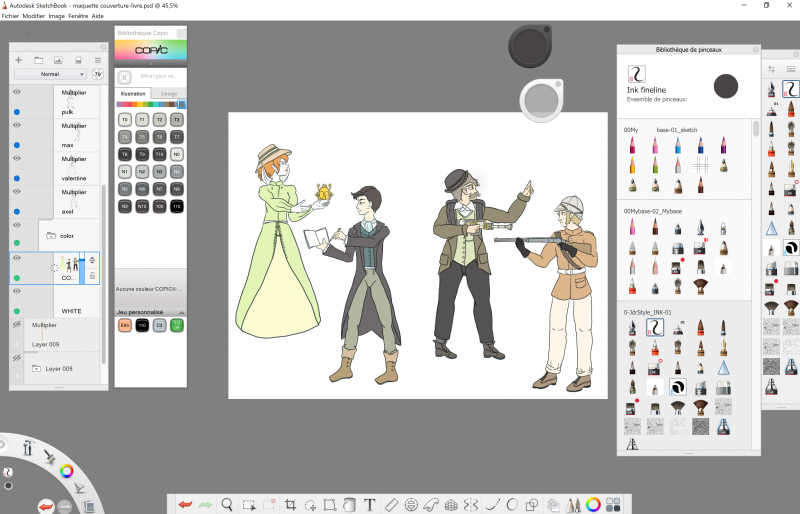Select the Zoom magnifier tool

coord(227,504)
